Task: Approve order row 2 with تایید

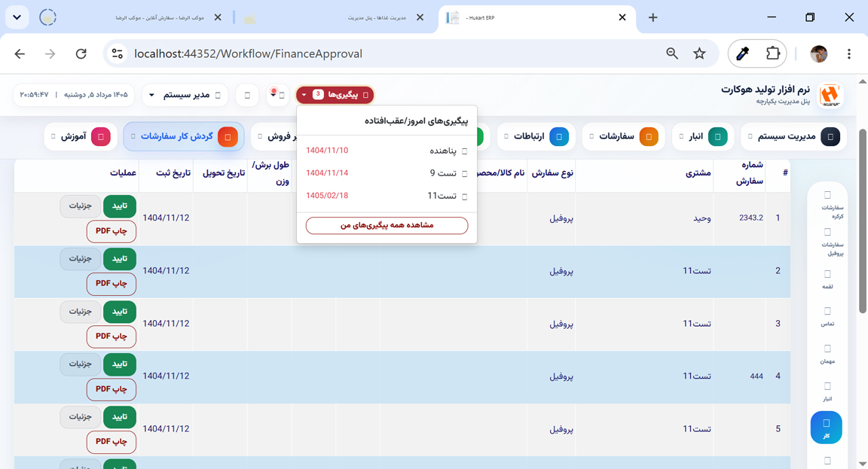Action: [x=120, y=259]
